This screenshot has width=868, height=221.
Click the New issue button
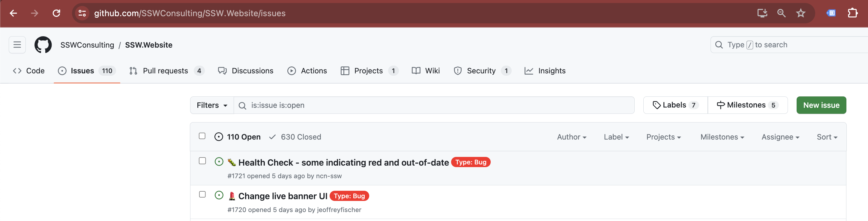click(x=821, y=105)
